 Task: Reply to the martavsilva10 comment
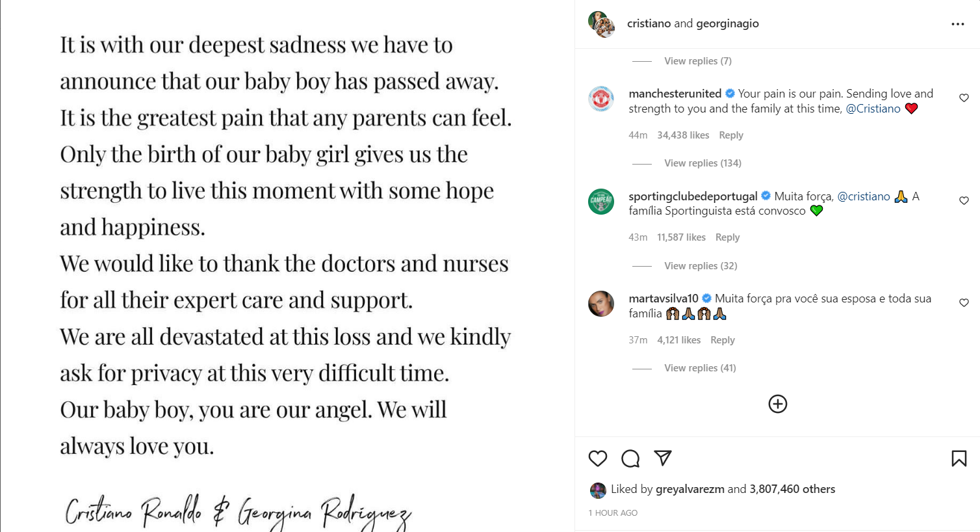coord(722,340)
